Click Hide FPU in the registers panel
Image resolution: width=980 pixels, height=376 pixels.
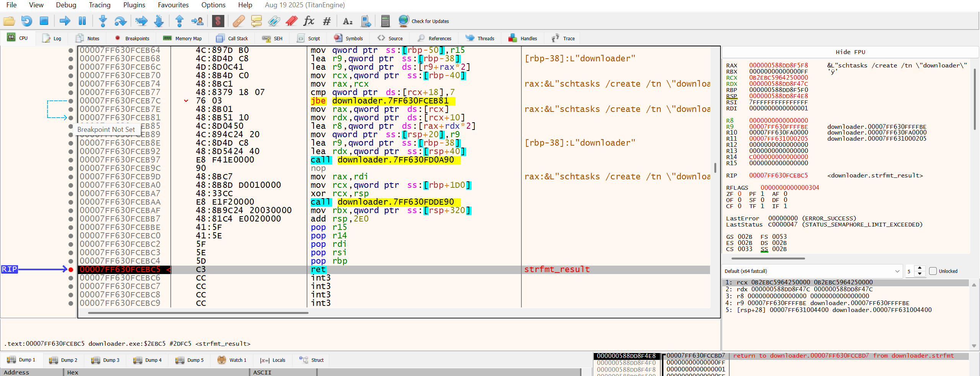pos(850,52)
